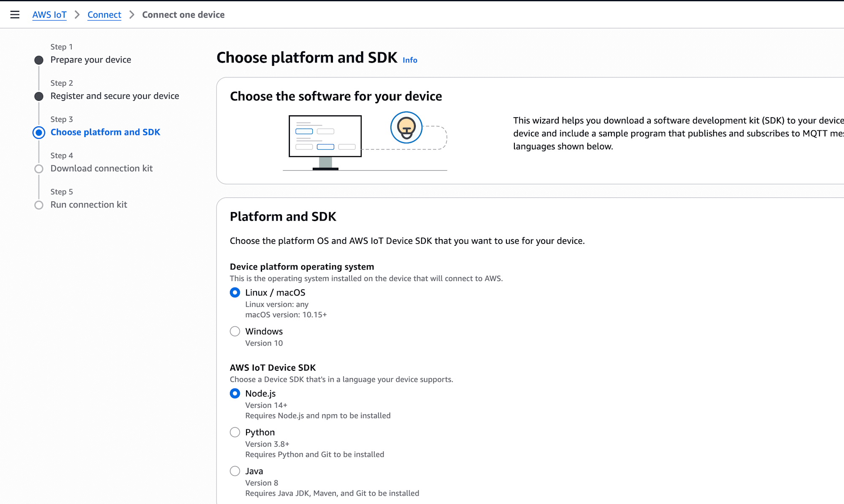Click the Step 1 filled circle indicator
This screenshot has width=844, height=504.
[x=39, y=60]
